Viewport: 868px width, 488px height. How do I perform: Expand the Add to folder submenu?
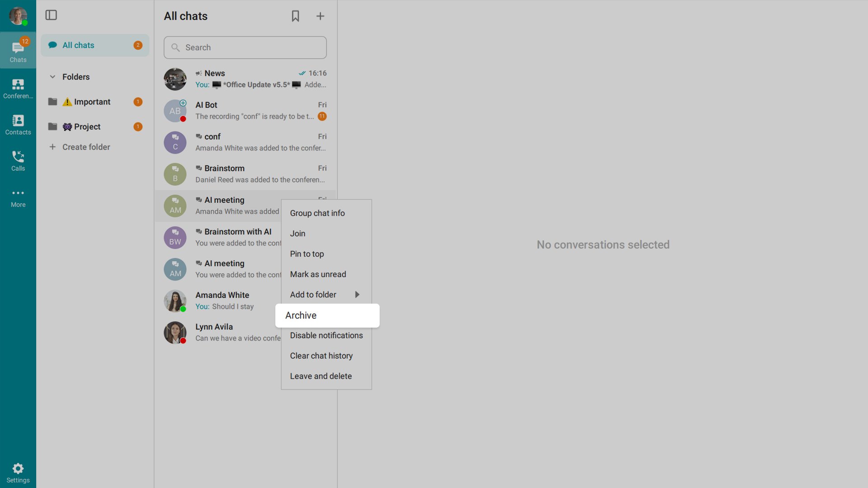[x=325, y=295]
